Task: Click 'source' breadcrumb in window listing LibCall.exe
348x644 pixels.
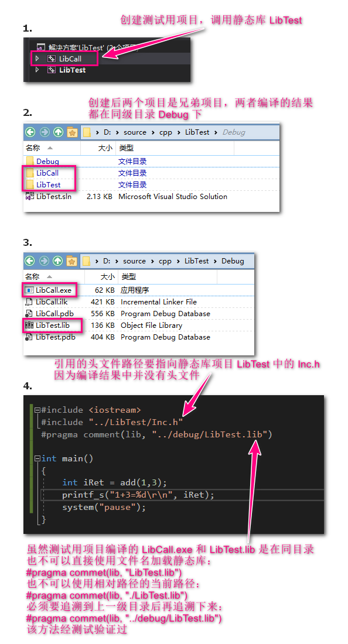Action: [x=134, y=261]
